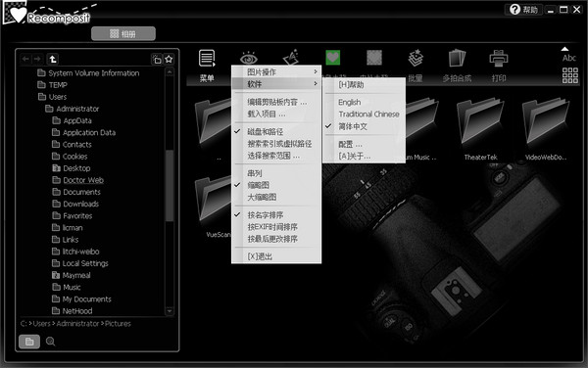Open the 多拍合成 multi-shot composite icon
The image size is (588, 368).
tap(457, 58)
